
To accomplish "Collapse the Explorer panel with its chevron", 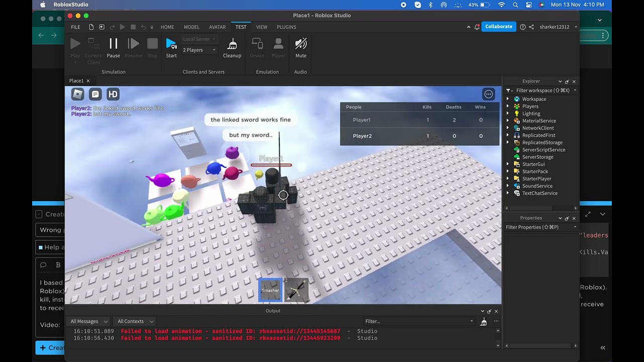I will point(560,81).
